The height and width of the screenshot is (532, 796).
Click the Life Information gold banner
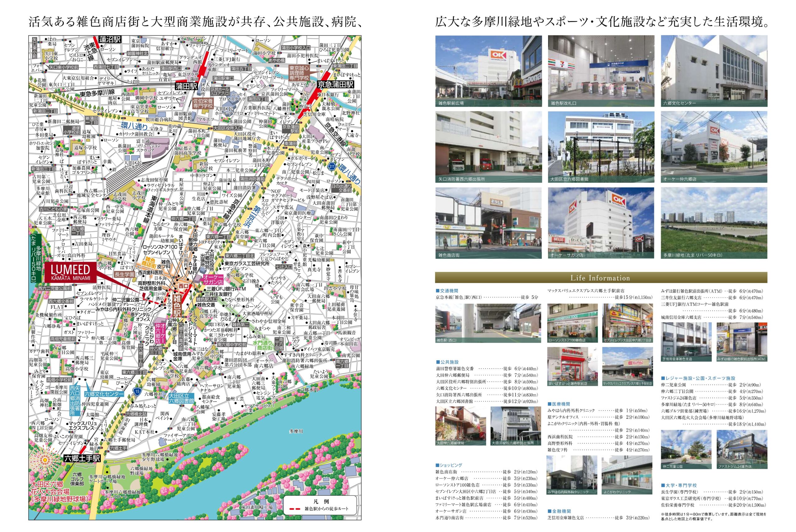coord(601,278)
